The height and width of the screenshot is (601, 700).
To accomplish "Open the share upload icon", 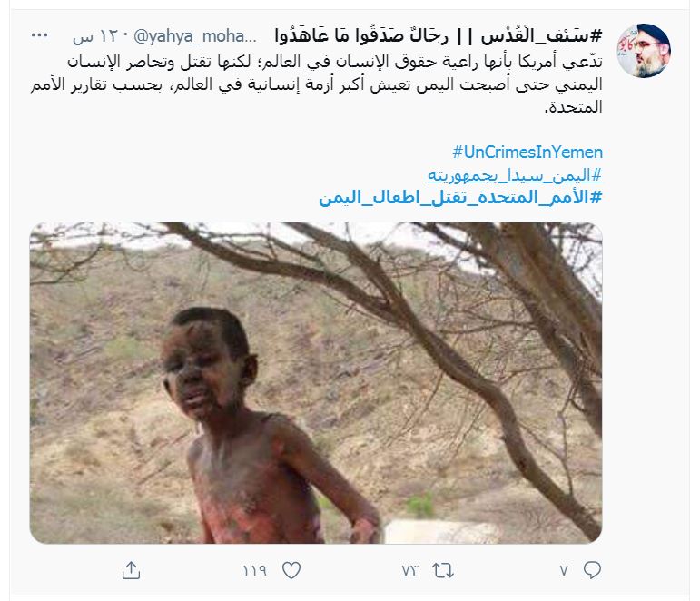I will (131, 570).
